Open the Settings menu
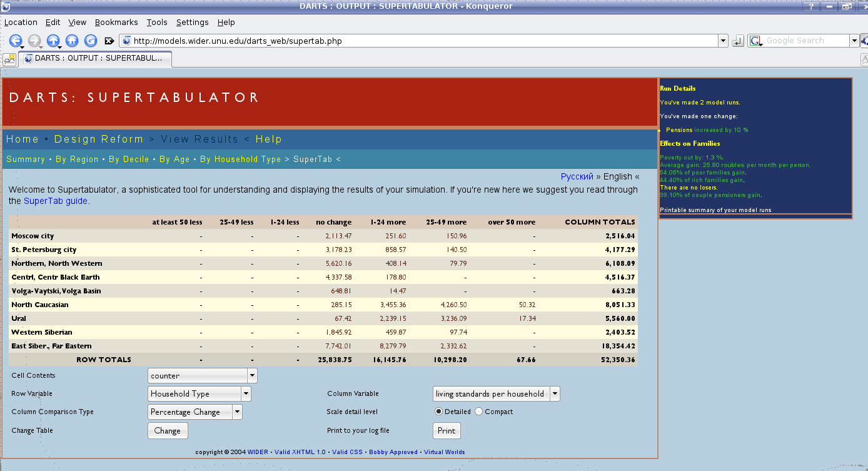 pos(192,23)
